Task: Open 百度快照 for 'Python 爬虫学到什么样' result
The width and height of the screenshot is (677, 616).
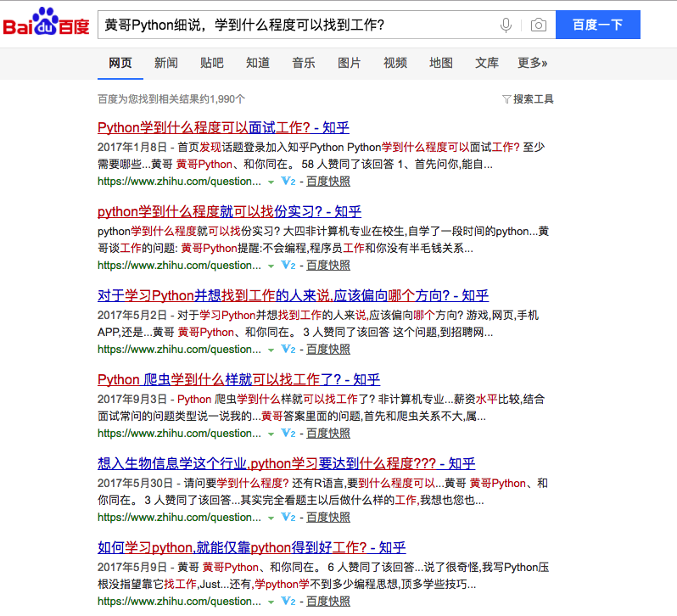Action: (x=328, y=433)
